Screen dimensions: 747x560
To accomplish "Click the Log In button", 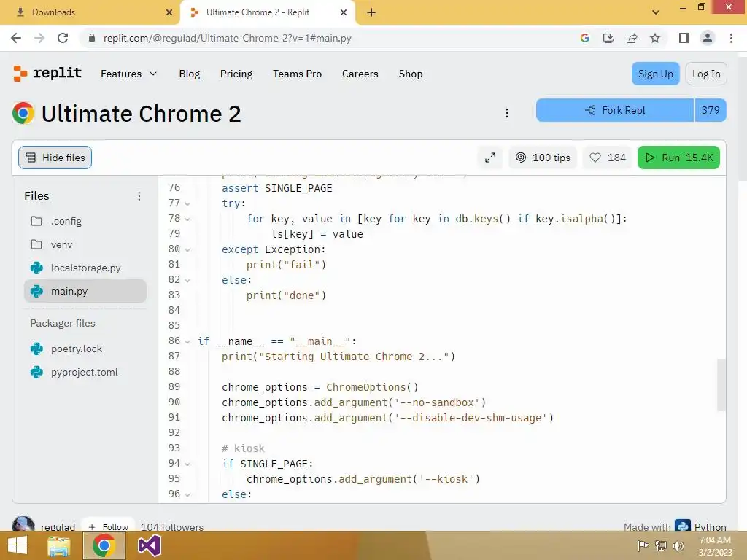I will click(706, 74).
